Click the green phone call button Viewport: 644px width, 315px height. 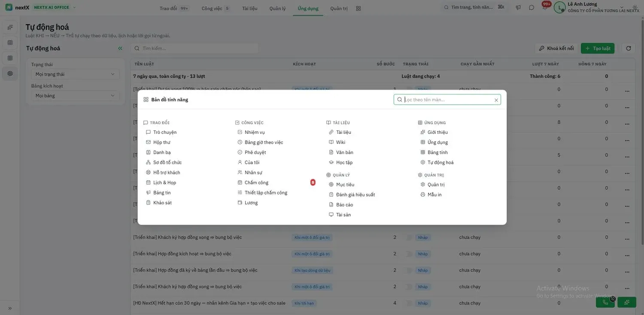point(605,302)
